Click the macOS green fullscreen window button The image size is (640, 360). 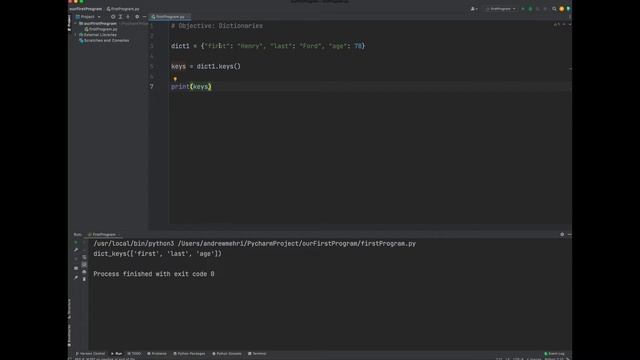pos(81,2)
